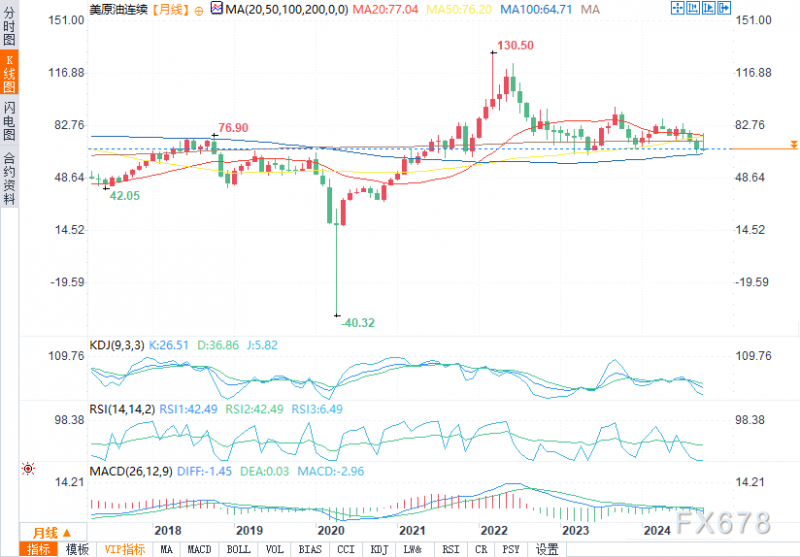Select the K线图 side tab

tap(9, 73)
